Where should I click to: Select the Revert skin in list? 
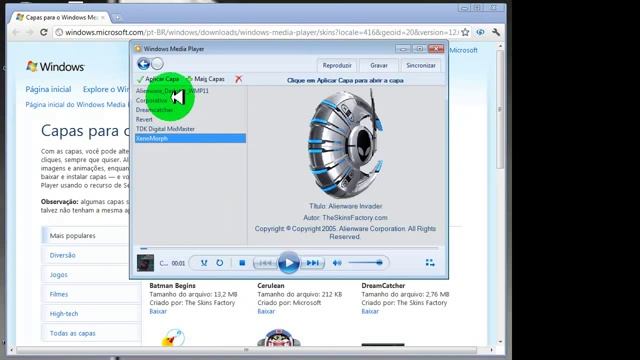tap(144, 119)
